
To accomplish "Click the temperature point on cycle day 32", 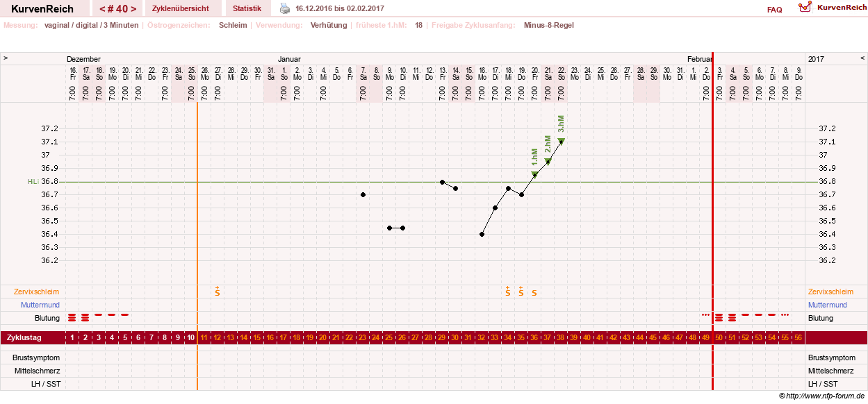I will (x=482, y=234).
